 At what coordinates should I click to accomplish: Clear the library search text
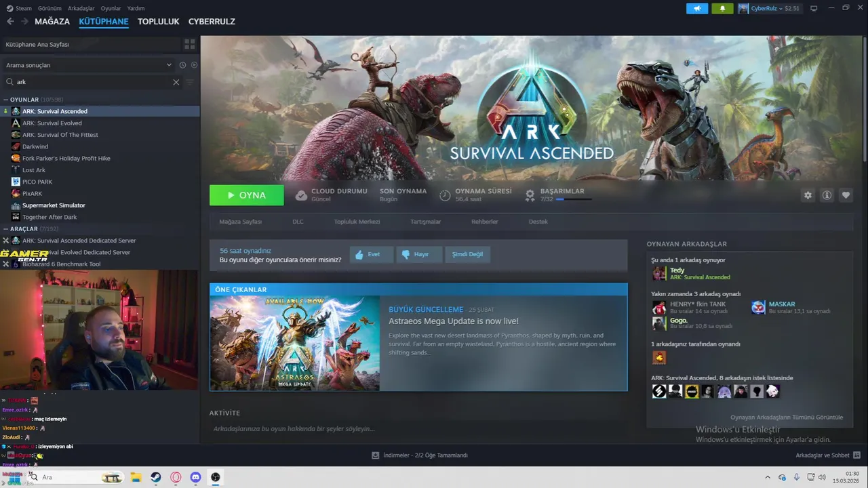pyautogui.click(x=176, y=82)
